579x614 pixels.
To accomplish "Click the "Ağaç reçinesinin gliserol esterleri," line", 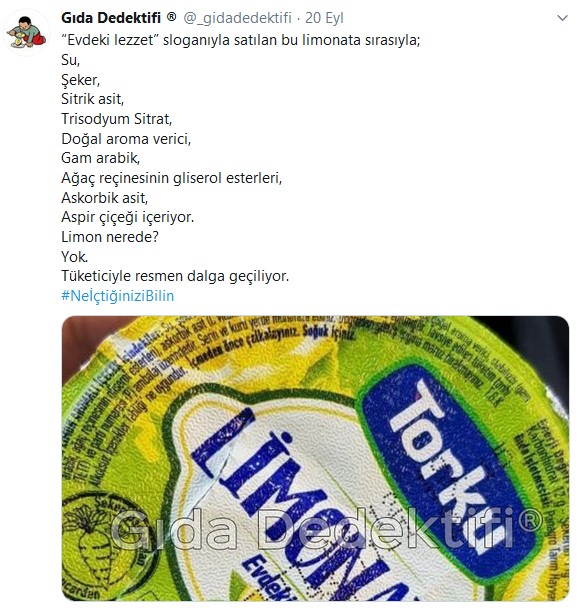I will pos(171,178).
